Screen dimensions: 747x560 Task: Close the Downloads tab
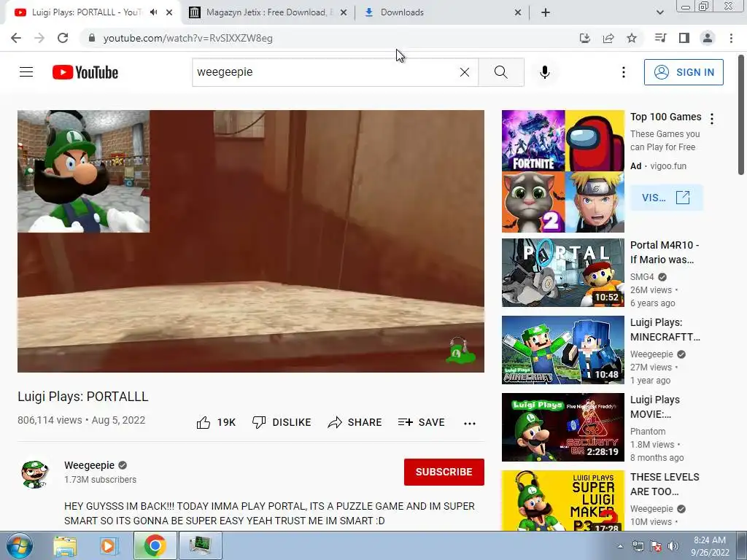tap(518, 13)
